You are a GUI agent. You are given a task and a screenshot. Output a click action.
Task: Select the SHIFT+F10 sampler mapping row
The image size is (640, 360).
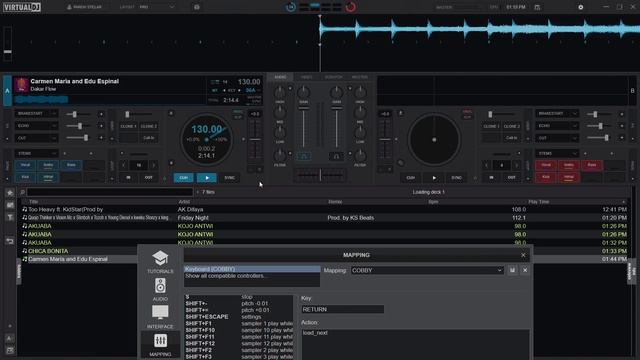pos(238,330)
